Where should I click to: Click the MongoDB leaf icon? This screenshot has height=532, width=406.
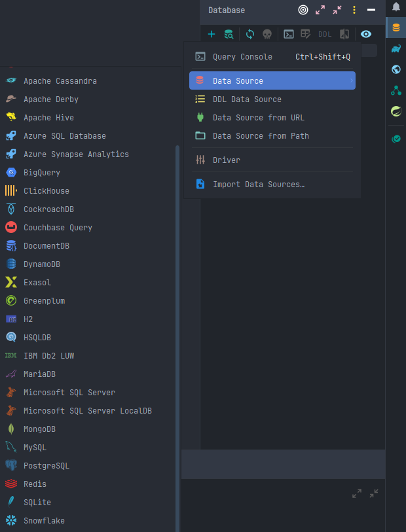[x=11, y=429]
